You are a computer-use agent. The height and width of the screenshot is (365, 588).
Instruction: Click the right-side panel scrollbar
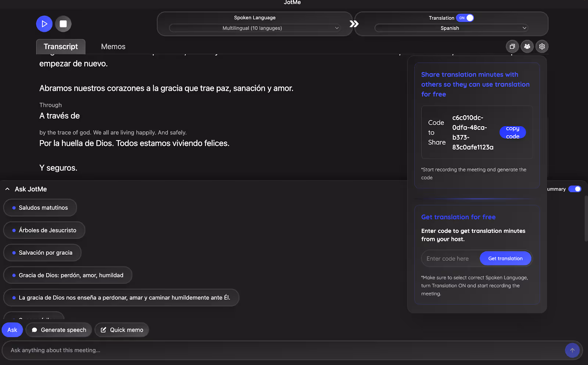(x=586, y=219)
